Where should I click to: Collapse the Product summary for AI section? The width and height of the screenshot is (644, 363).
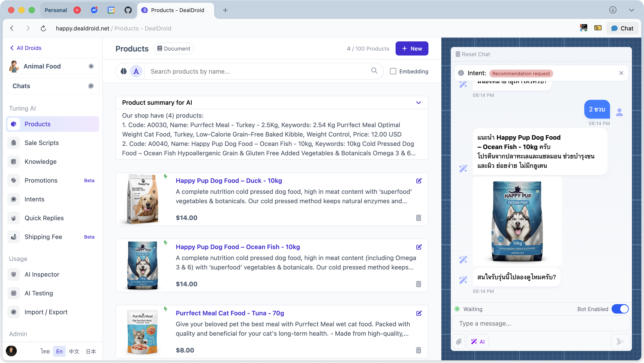[419, 102]
